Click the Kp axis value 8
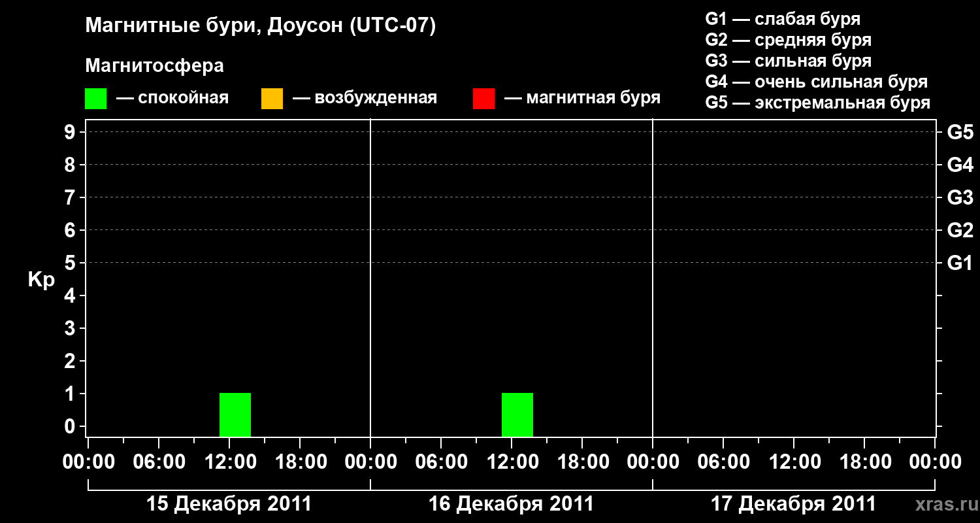This screenshot has height=523, width=980. coord(71,165)
